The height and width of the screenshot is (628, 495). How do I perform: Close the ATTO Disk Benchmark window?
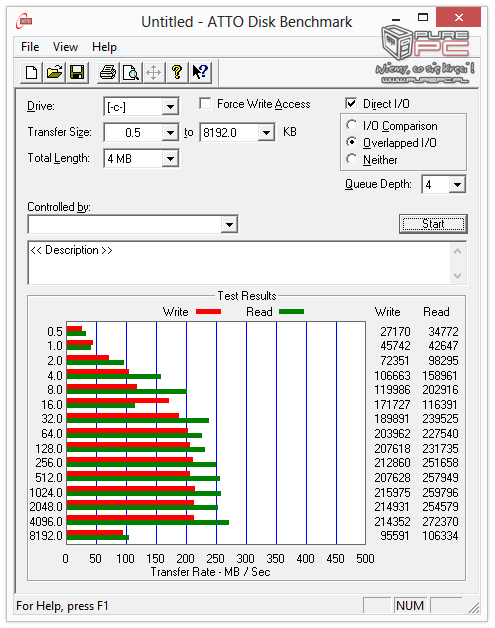[x=459, y=17]
